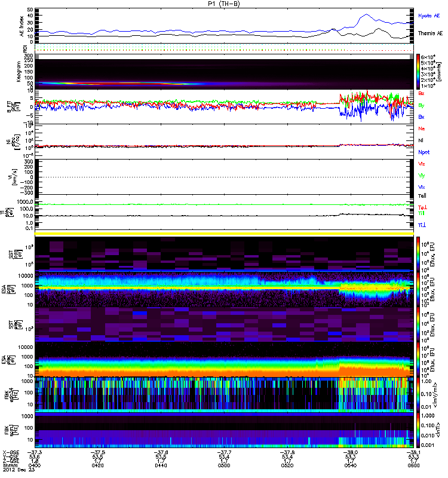Click the 0500 time tick label
Viewport: 448px width, 478px height.
click(224, 465)
